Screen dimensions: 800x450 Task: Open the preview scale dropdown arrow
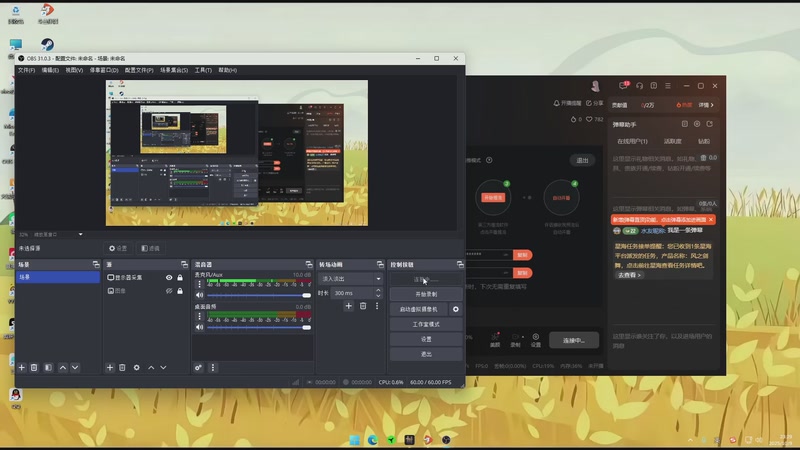pyautogui.click(x=80, y=235)
